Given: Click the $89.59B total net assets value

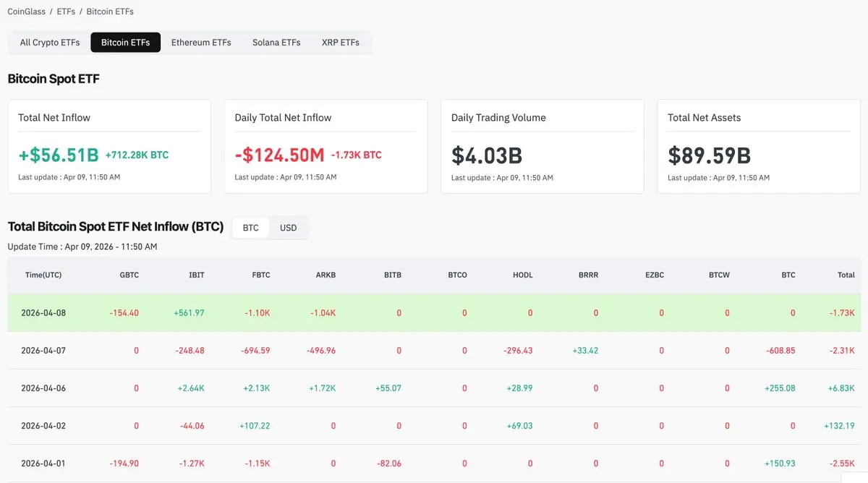Looking at the screenshot, I should coord(709,155).
